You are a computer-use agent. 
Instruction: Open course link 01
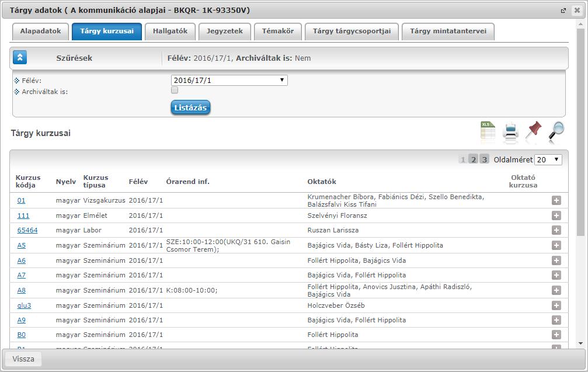coord(22,201)
